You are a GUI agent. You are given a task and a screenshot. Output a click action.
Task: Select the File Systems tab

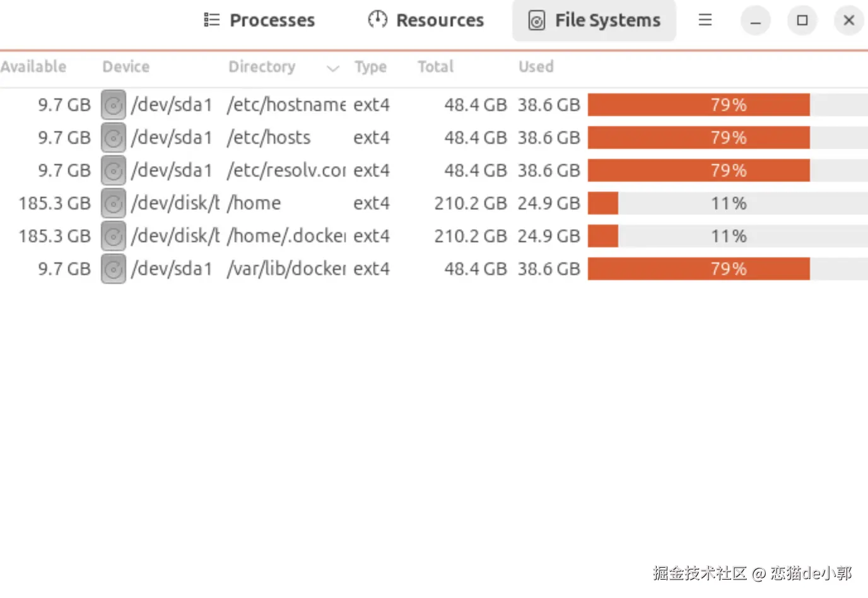click(594, 20)
